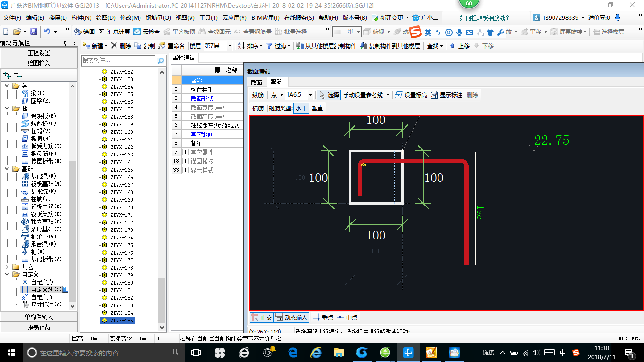Select 尺寸标注(W) in the tree
The width and height of the screenshot is (644, 362).
point(46,304)
